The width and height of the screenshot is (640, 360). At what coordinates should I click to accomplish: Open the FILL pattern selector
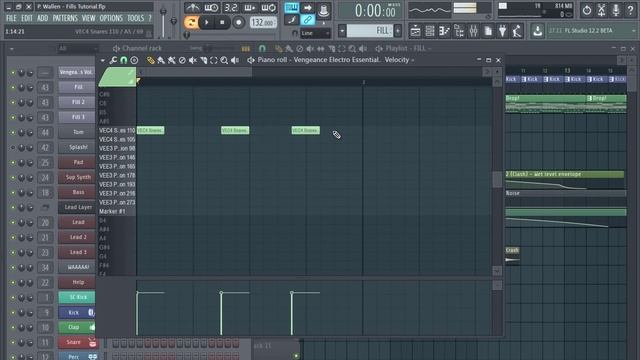coord(370,31)
